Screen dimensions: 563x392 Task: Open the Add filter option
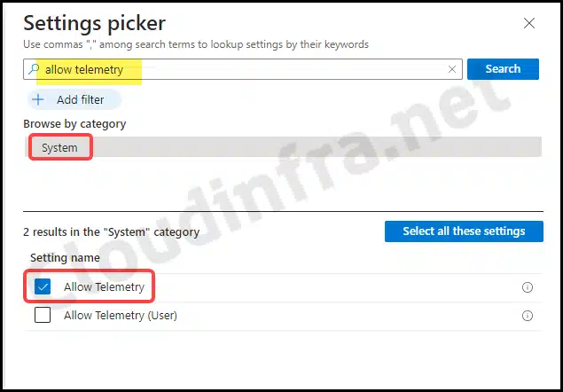pyautogui.click(x=74, y=99)
